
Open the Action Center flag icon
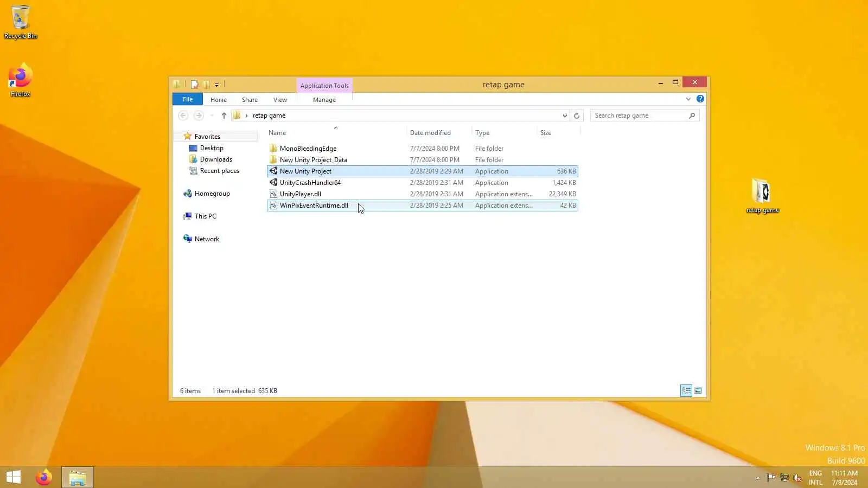[x=771, y=478]
